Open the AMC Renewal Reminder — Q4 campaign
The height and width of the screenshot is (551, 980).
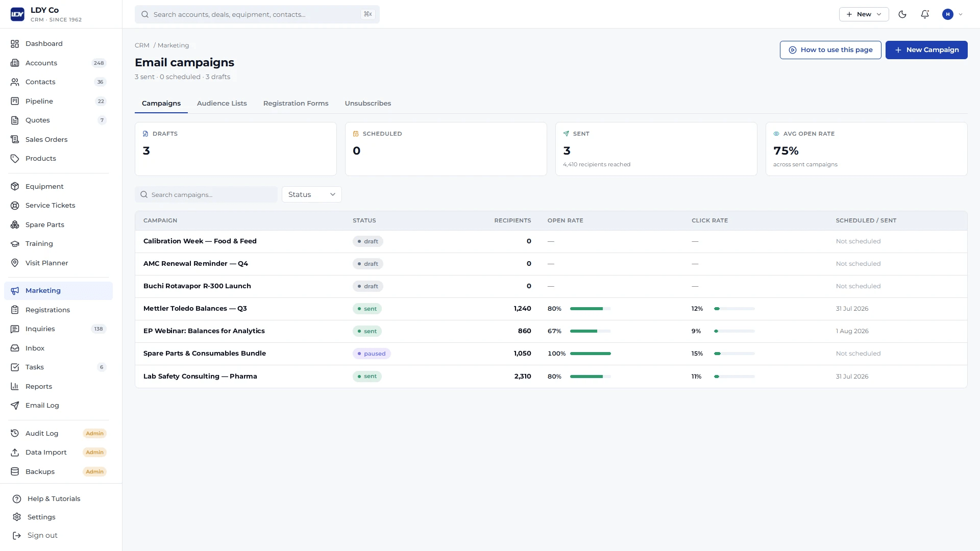195,264
